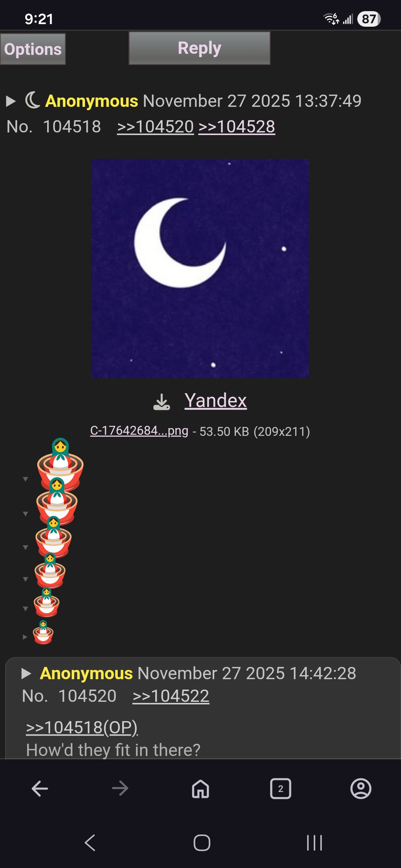Image resolution: width=401 pixels, height=868 pixels.
Task: Open the Options menu
Action: coord(33,49)
